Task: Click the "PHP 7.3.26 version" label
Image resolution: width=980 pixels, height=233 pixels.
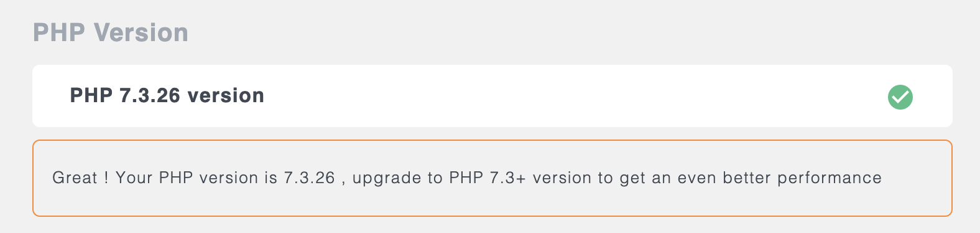Action: coord(167,95)
